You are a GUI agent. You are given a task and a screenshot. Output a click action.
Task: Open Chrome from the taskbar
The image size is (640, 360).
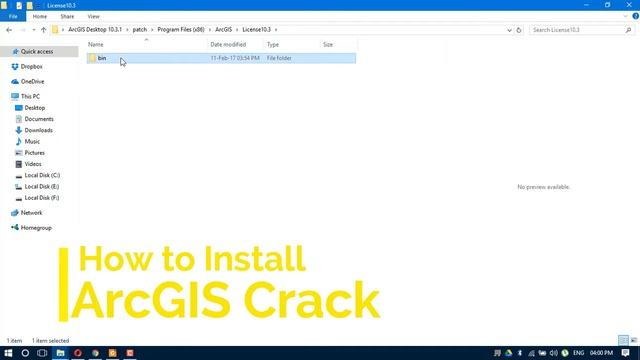tap(95, 353)
